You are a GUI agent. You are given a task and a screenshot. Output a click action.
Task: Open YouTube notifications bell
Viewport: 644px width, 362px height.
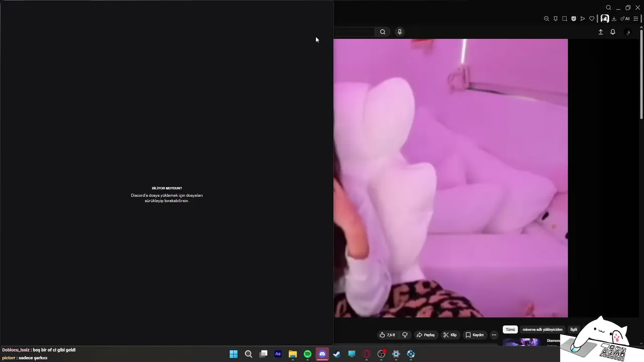click(x=612, y=32)
